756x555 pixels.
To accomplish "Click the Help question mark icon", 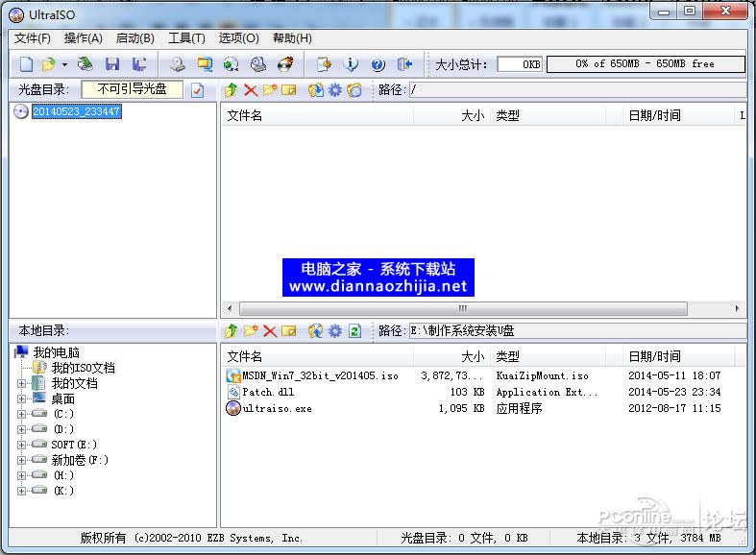I will tap(378, 64).
